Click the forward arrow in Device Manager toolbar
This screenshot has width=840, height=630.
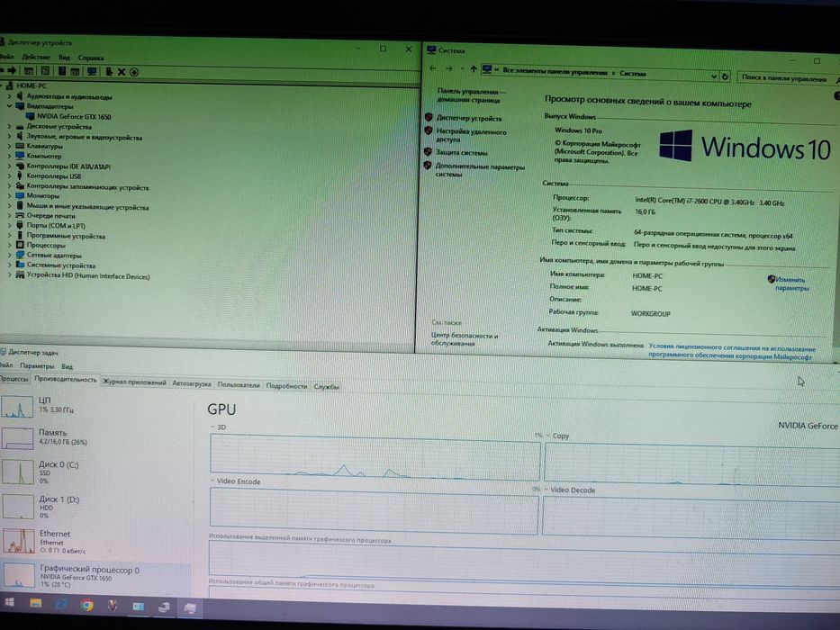coord(13,70)
